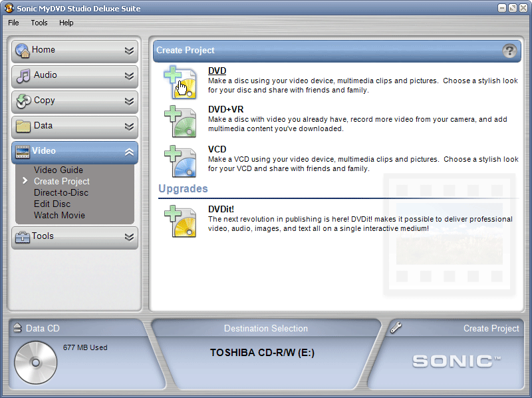The width and height of the screenshot is (532, 398).
Task: Click the Tools label in sidebar
Action: [43, 236]
